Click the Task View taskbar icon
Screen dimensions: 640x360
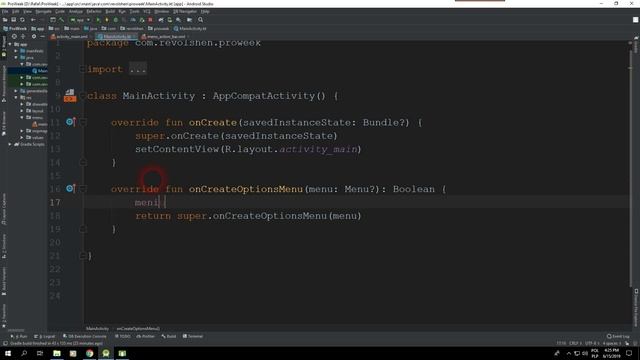[40, 353]
